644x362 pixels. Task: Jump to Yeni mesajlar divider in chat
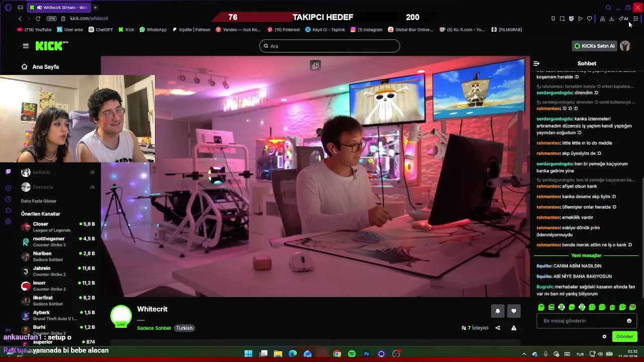[586, 255]
